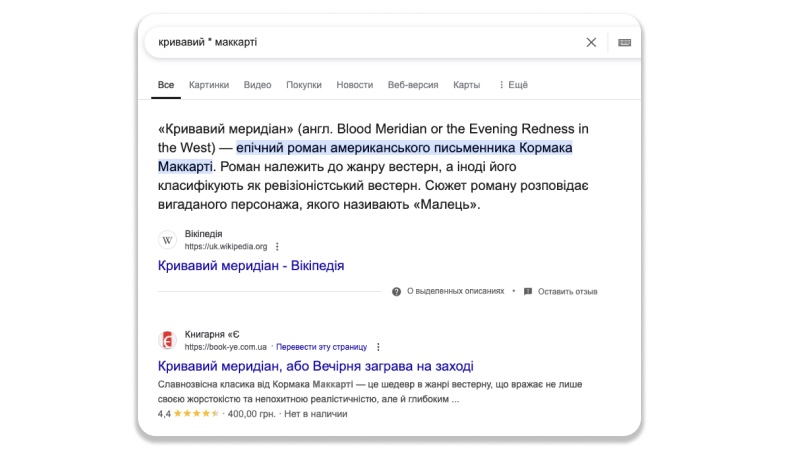Screen dimensions: 800x450
Task: Open the Карты tab
Action: (x=466, y=85)
